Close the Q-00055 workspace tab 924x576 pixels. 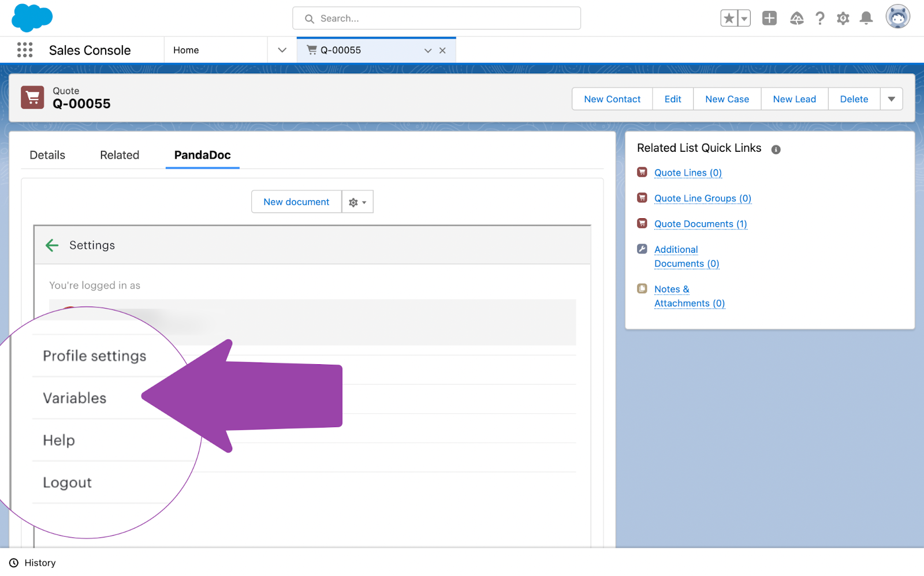coord(442,50)
